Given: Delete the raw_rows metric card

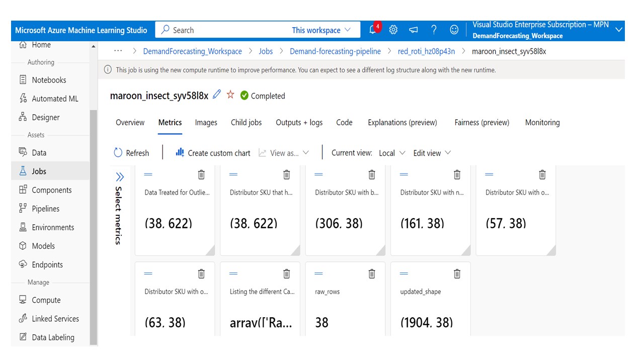Looking at the screenshot, I should tap(372, 274).
